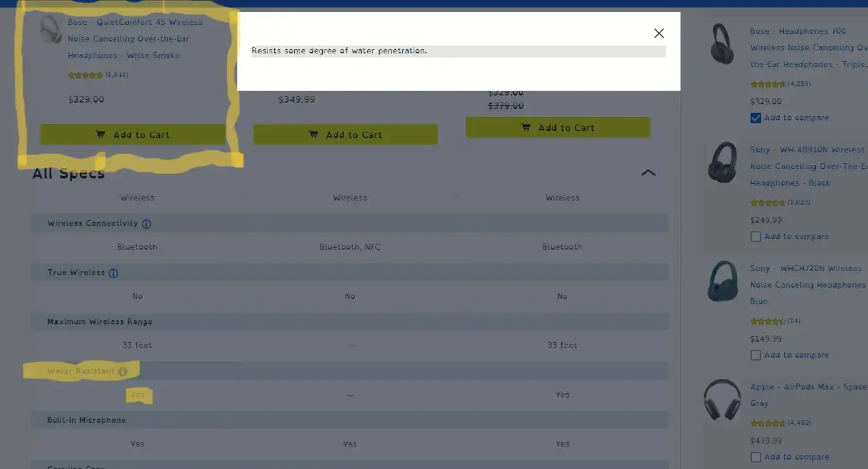Click Bose Headphones 700 product image
868x469 pixels.
pyautogui.click(x=722, y=44)
